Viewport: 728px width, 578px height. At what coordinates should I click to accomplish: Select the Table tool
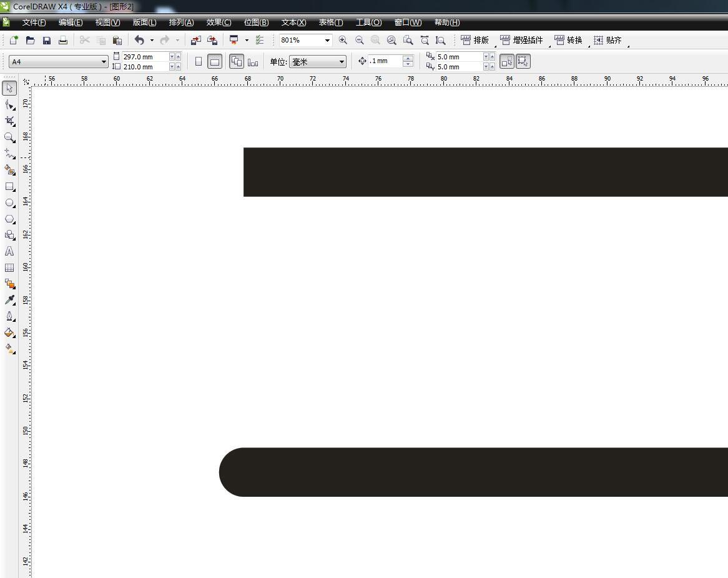9,267
